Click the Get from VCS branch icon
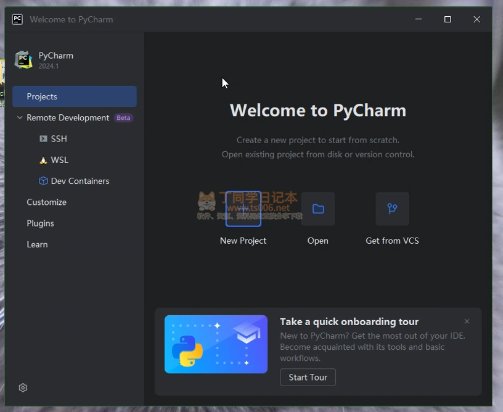 392,209
